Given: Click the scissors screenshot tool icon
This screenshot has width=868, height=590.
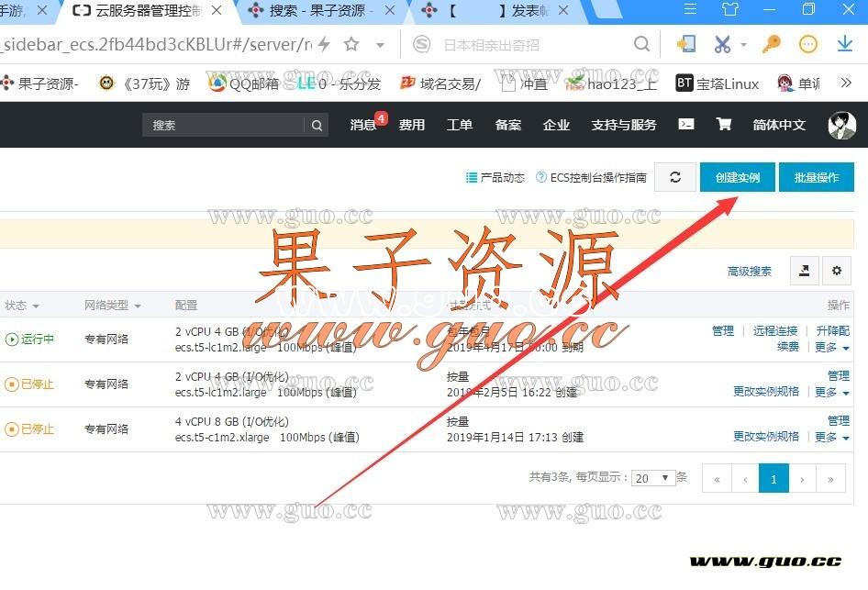Looking at the screenshot, I should coord(723,44).
